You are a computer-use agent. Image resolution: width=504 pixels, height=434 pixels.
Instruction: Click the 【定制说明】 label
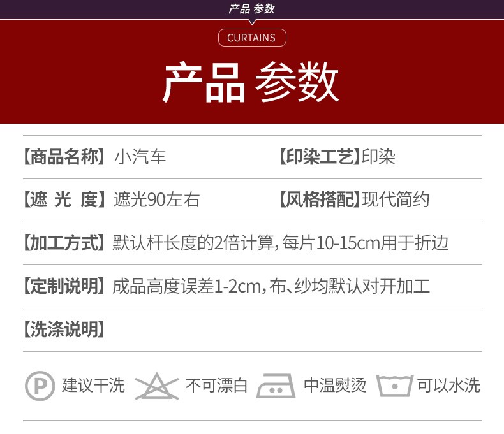coord(64,286)
